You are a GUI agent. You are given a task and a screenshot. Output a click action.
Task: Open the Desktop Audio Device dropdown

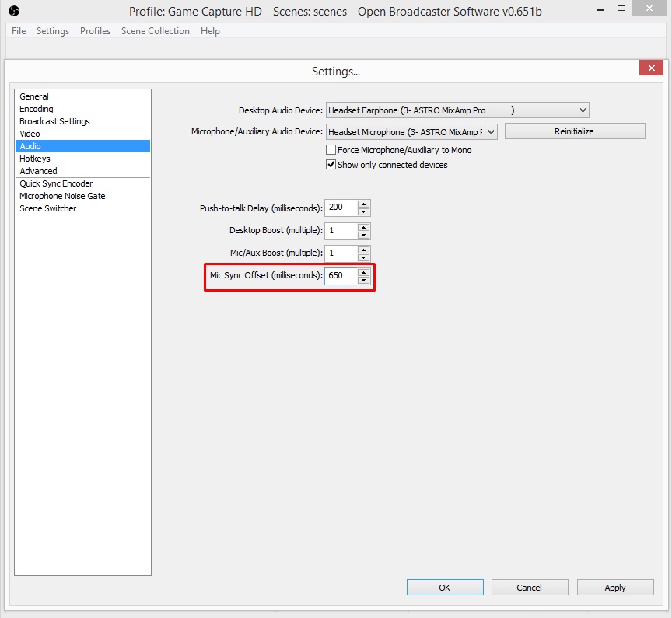583,110
